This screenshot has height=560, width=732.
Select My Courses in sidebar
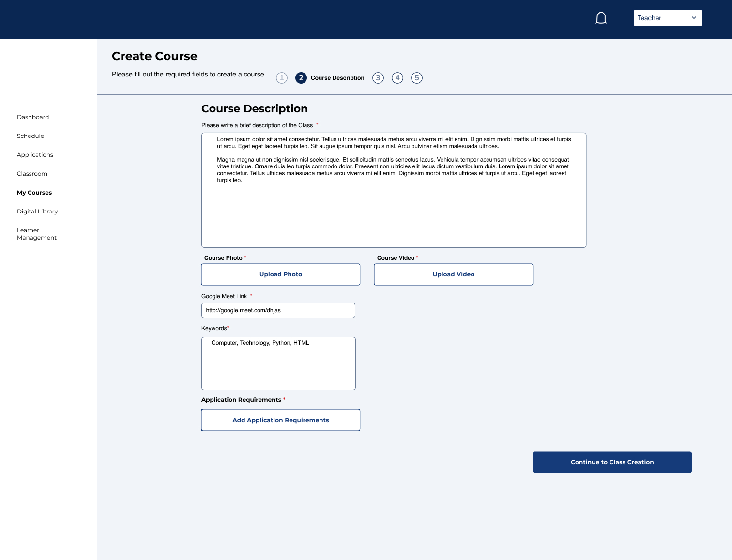coord(34,193)
